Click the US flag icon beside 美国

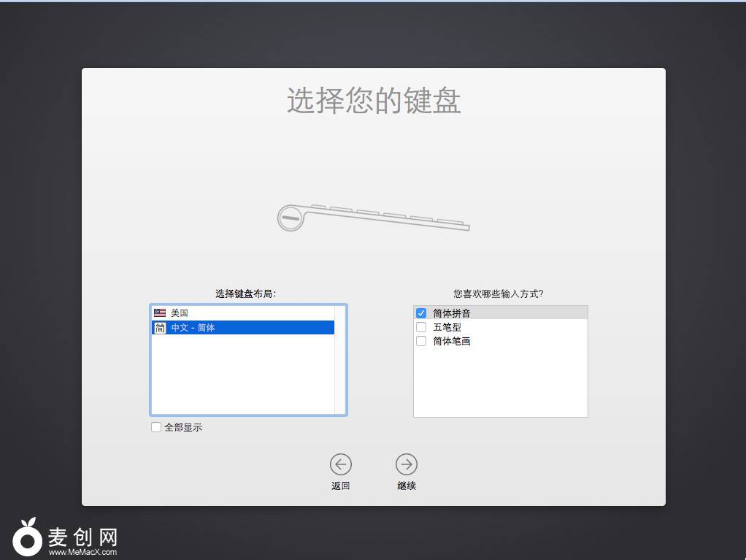(x=160, y=312)
